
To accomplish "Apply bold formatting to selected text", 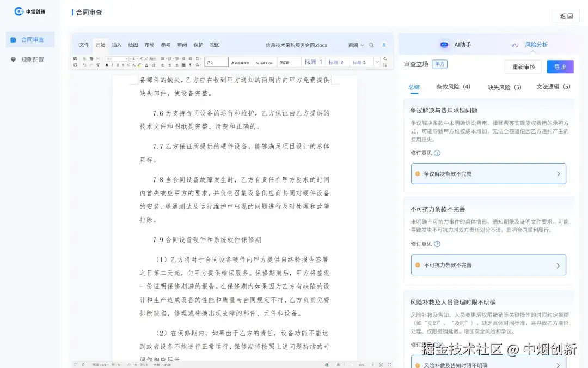I will (x=107, y=65).
